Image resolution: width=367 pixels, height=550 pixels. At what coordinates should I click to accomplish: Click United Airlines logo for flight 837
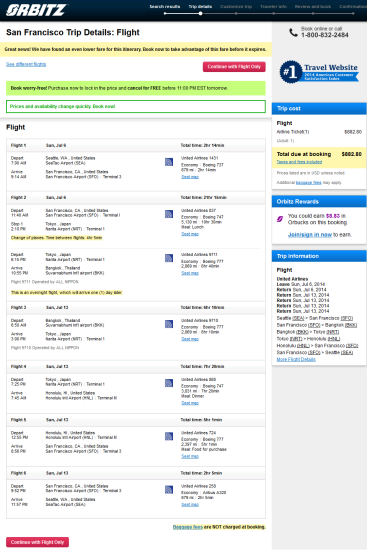tap(169, 214)
